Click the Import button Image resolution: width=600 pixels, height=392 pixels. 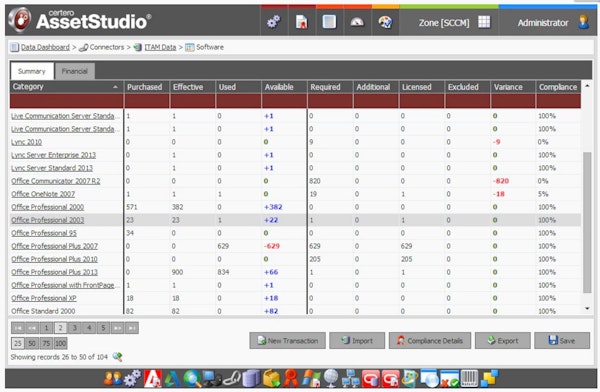pos(357,340)
